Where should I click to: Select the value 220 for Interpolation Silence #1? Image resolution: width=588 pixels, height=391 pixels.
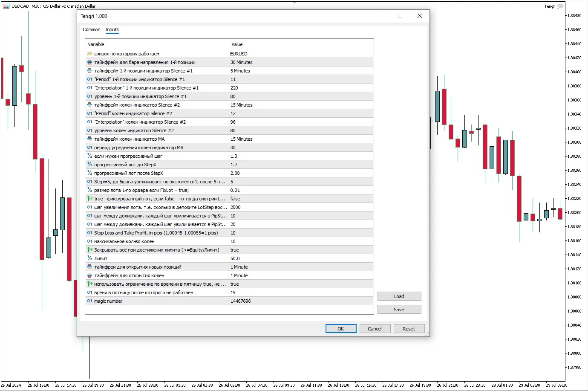pos(301,88)
